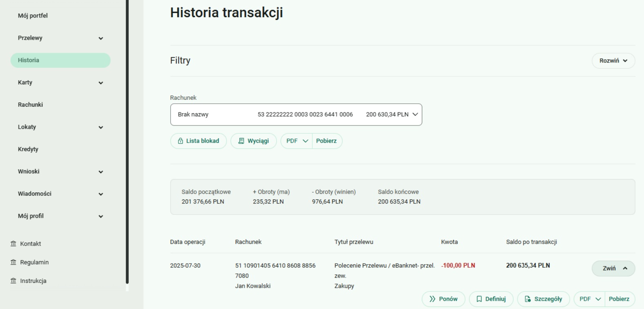Screen dimensions: 644x309
Task: Click the bank icon beside Kontakt
Action: tap(13, 244)
